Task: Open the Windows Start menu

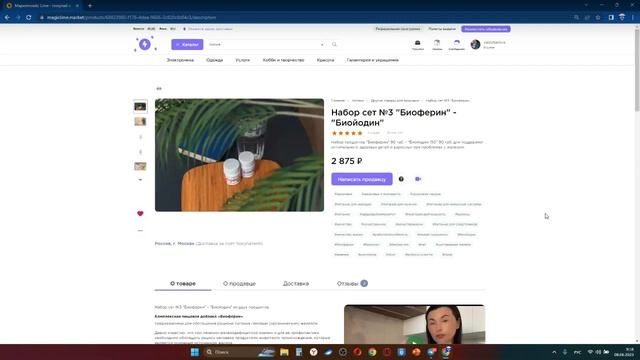Action: (x=195, y=352)
